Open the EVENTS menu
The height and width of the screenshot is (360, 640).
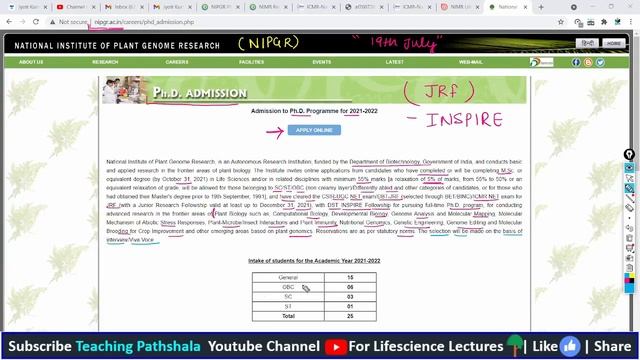322,62
